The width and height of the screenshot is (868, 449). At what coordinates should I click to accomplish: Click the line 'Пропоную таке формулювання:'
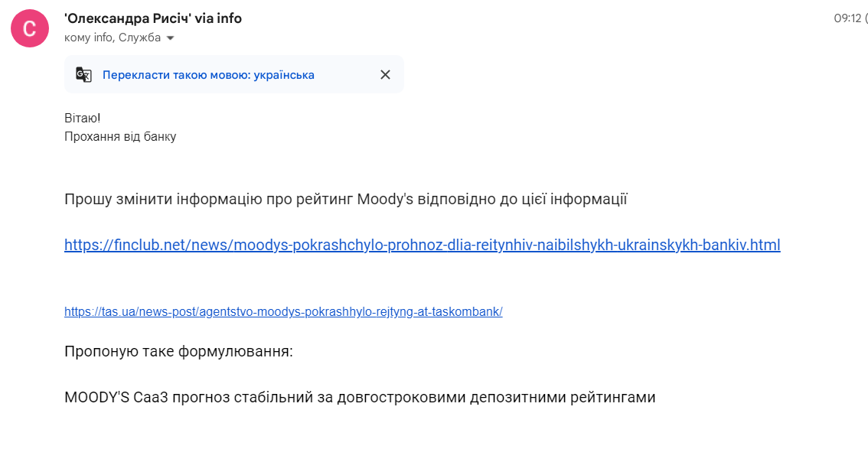(x=178, y=352)
